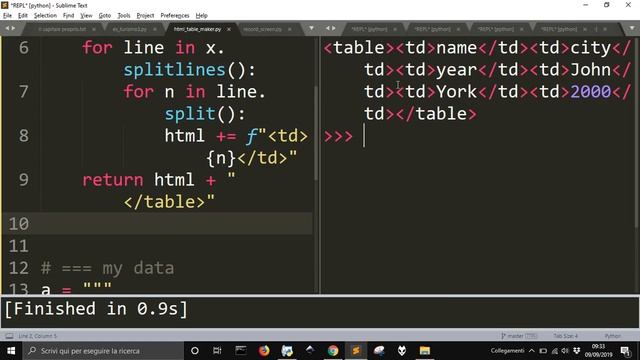Click the REPL pane's next-tab arrow

coord(334,28)
